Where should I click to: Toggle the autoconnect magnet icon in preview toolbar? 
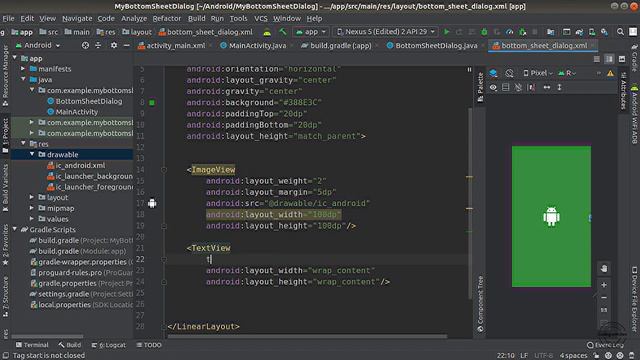tap(518, 87)
